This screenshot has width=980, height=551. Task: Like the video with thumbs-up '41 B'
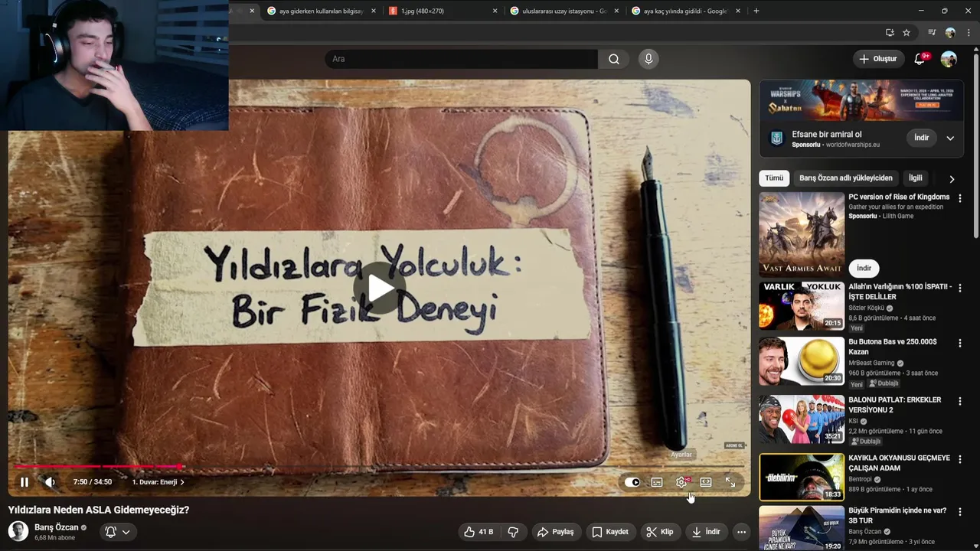pos(479,532)
